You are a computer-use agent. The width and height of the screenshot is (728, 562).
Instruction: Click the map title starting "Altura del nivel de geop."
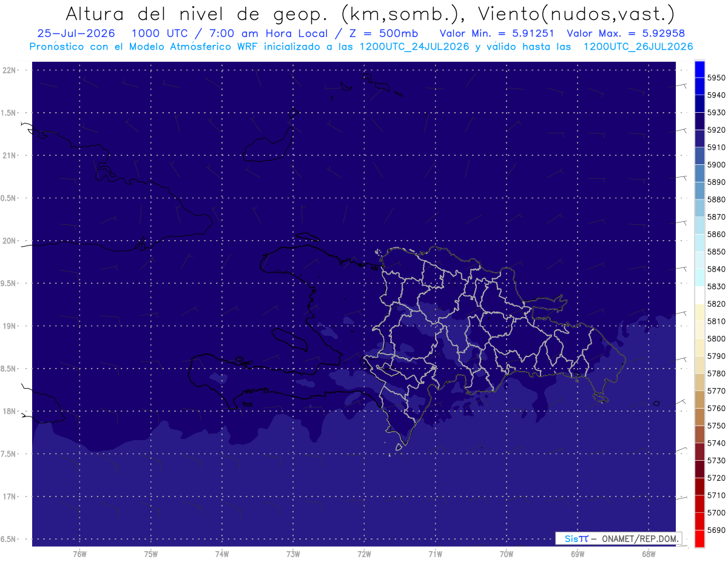[x=370, y=13]
